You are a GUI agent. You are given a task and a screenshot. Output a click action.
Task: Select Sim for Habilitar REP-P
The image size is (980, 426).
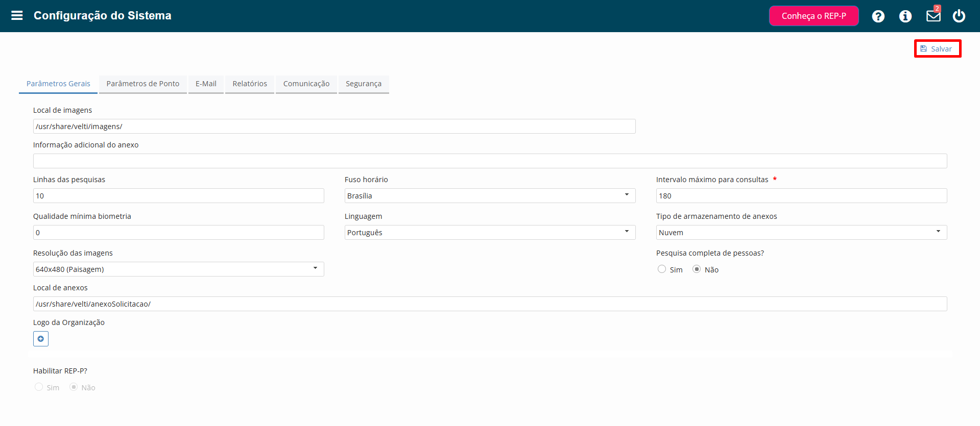click(x=39, y=387)
